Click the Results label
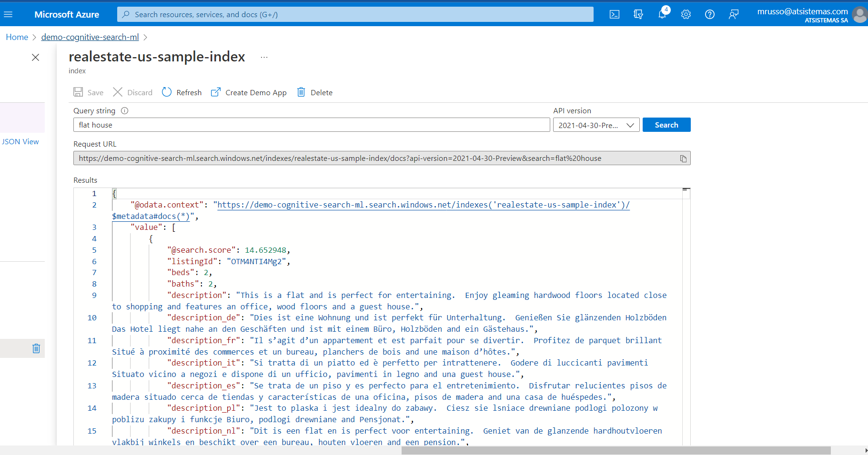This screenshot has width=868, height=455. pyautogui.click(x=85, y=180)
